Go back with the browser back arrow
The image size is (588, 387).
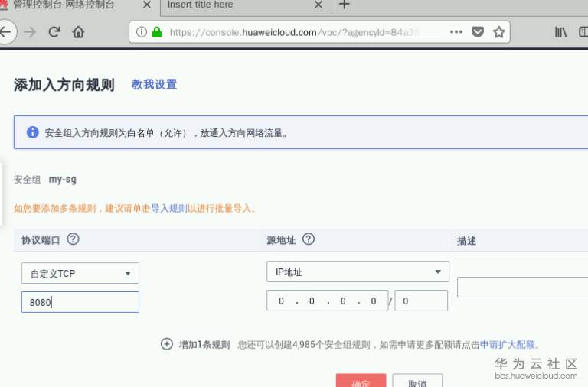pyautogui.click(x=6, y=32)
